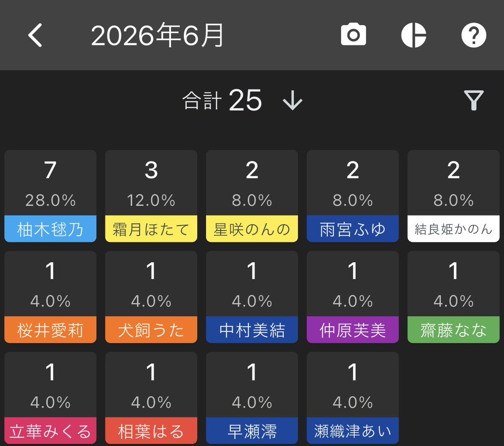This screenshot has height=446, width=504.
Task: Click the count 3 on 霜月ほたて card
Action: [x=151, y=170]
